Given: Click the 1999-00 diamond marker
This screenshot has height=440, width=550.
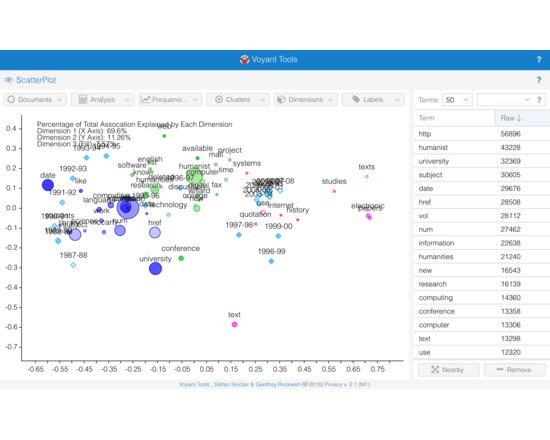Looking at the screenshot, I should tap(278, 236).
